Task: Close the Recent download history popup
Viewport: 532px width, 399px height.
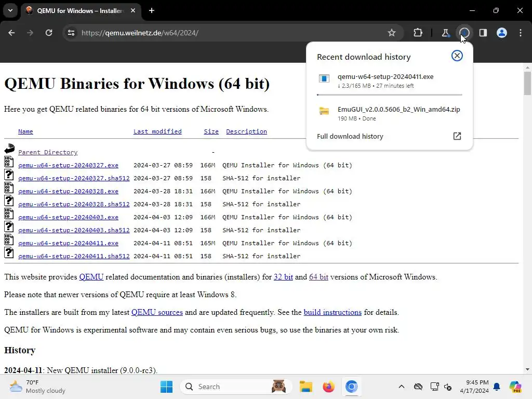Action: (457, 56)
